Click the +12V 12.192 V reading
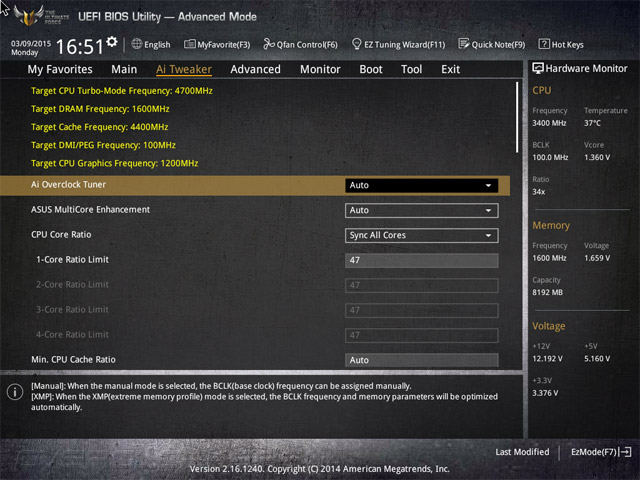Image resolution: width=640 pixels, height=480 pixels. [547, 358]
